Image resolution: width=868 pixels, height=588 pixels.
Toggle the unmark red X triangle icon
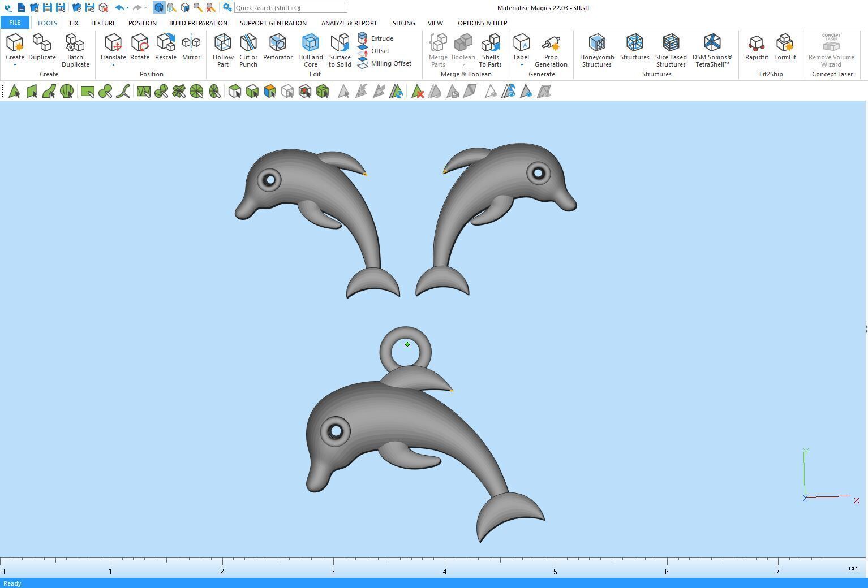(417, 91)
